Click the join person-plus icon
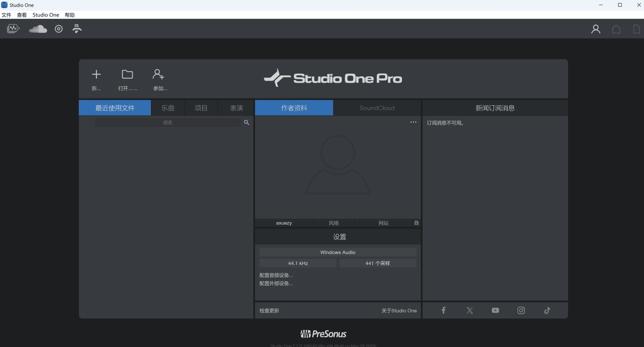 (x=158, y=74)
